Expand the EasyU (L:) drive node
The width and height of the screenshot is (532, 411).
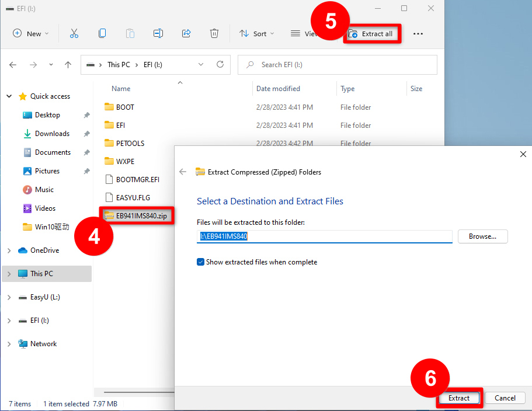[9, 297]
